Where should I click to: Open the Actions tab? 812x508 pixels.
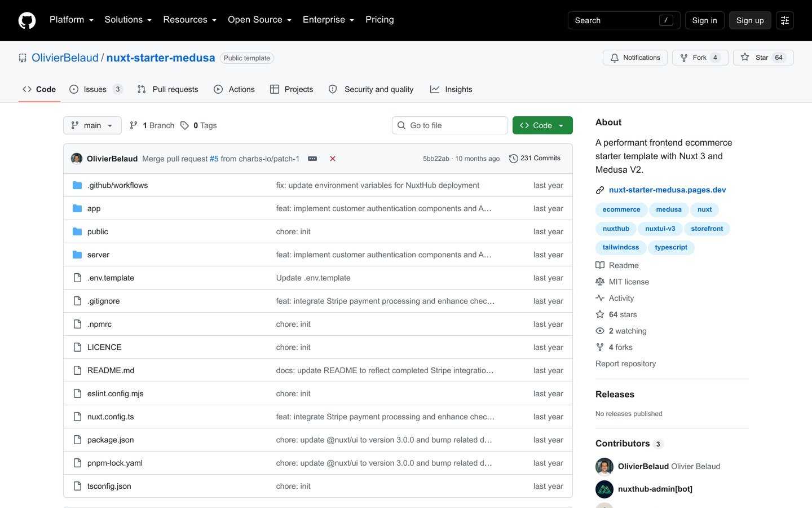pyautogui.click(x=234, y=89)
